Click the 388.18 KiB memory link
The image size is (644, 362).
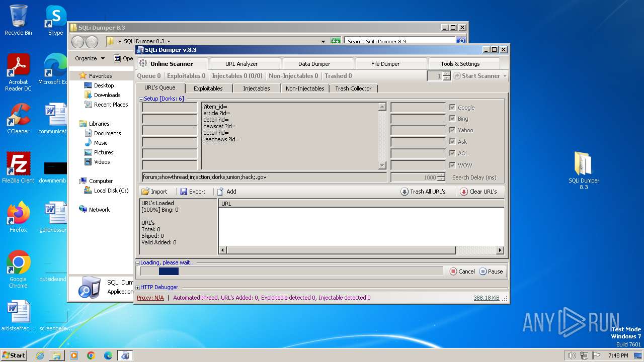point(486,298)
